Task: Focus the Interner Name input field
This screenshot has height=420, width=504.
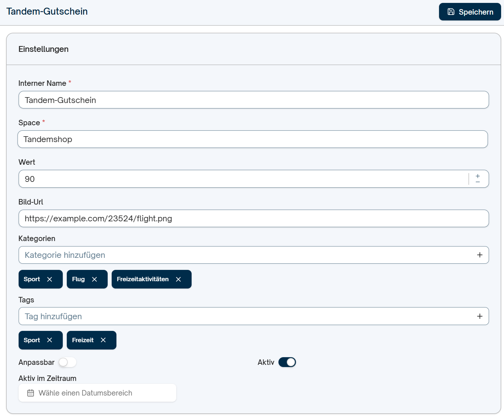Action: point(254,100)
